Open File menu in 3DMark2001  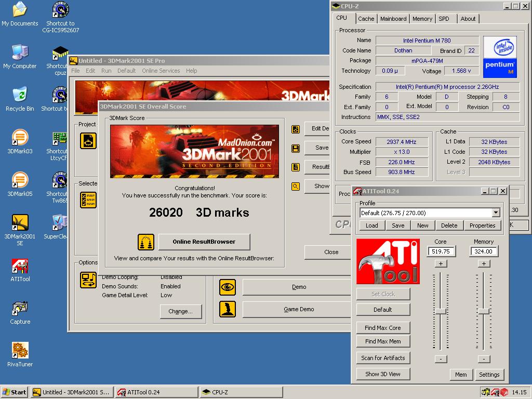75,71
